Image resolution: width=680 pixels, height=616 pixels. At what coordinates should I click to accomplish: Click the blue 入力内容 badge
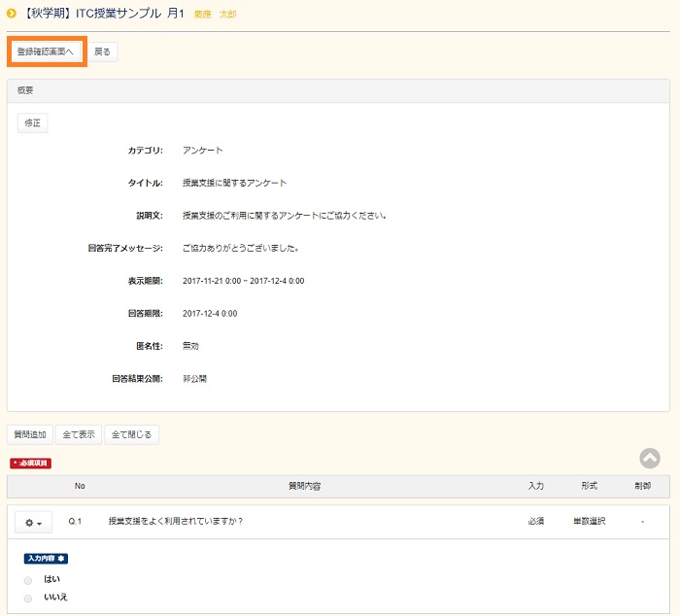point(46,559)
